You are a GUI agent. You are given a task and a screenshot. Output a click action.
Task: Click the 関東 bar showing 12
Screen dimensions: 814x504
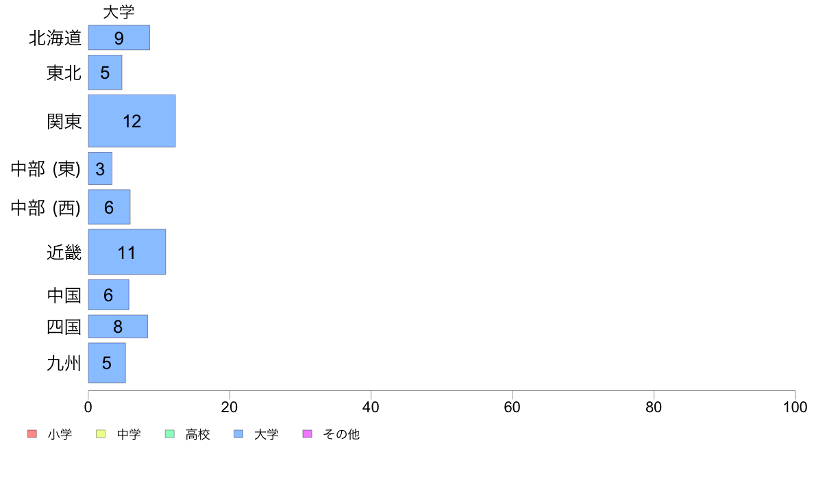132,121
